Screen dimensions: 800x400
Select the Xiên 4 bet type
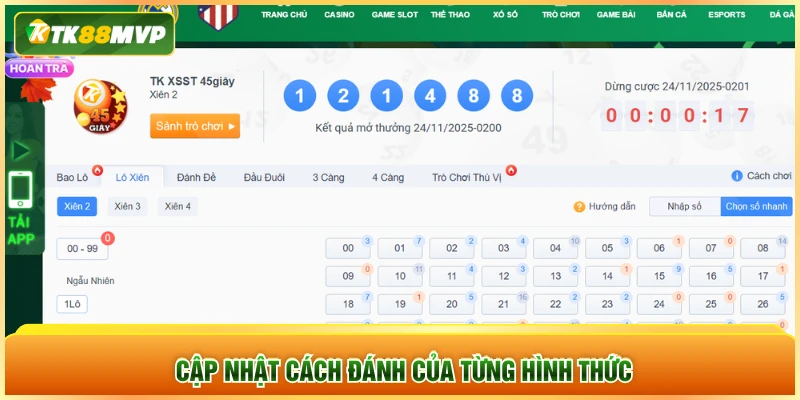tap(178, 207)
